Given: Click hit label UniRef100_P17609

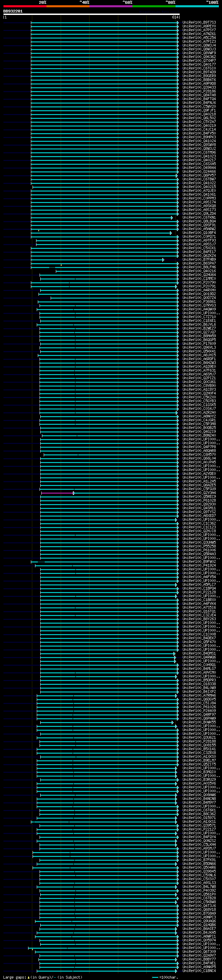Looking at the screenshot, I should 199,343.
